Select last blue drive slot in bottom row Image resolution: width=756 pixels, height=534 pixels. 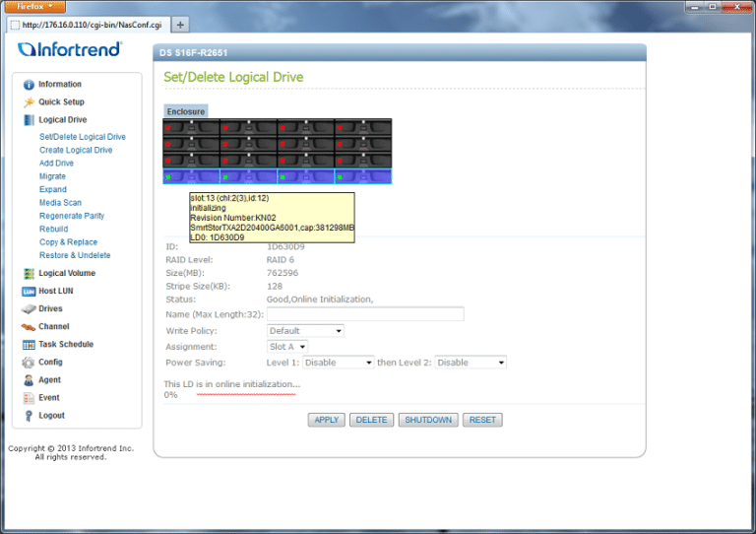363,177
